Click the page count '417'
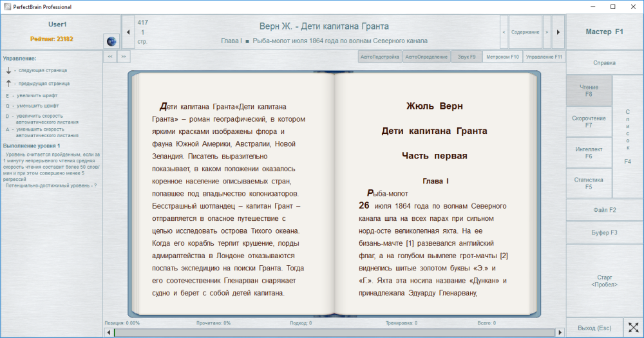This screenshot has width=644, height=338. pos(143,23)
